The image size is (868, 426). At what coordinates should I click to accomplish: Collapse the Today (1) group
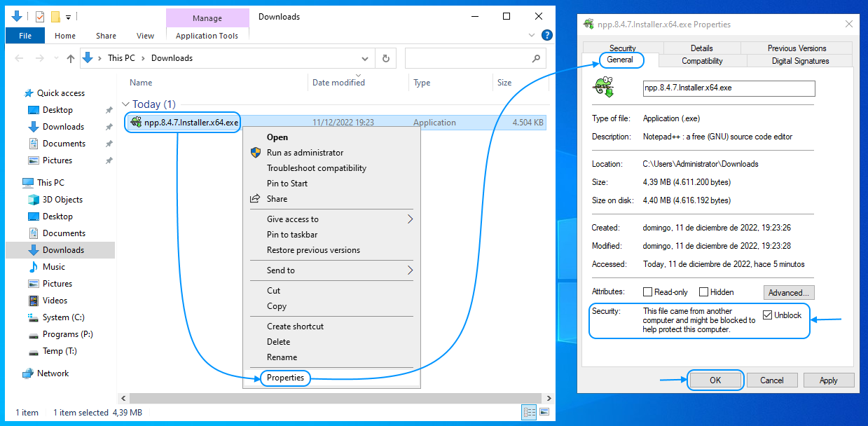tap(126, 104)
